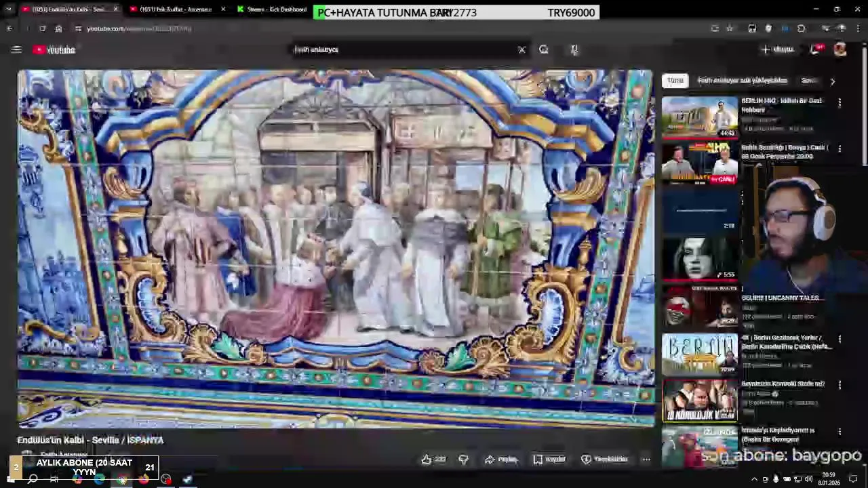Open the BERLIN recommended video thumbnail
Screen dimensions: 868x488
coord(700,117)
